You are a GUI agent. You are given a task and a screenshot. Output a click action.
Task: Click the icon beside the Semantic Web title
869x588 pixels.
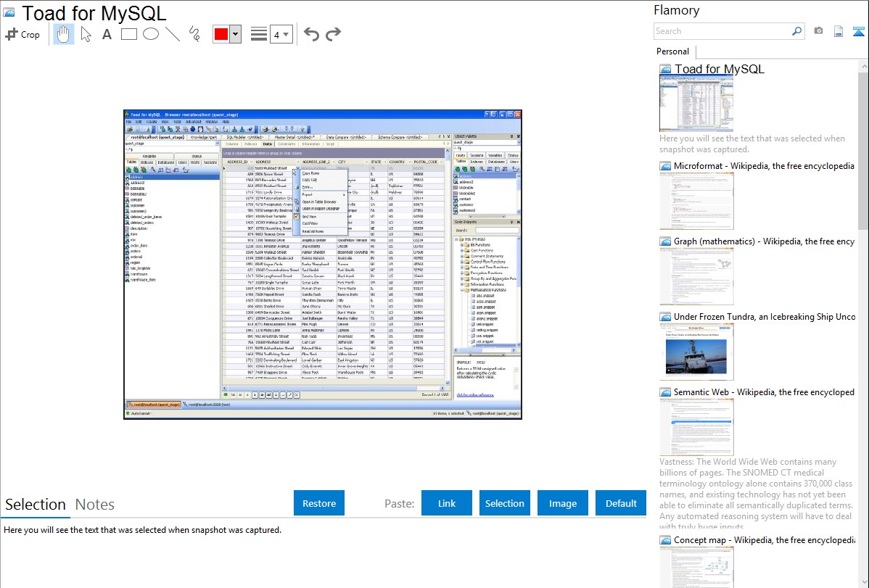coord(665,392)
